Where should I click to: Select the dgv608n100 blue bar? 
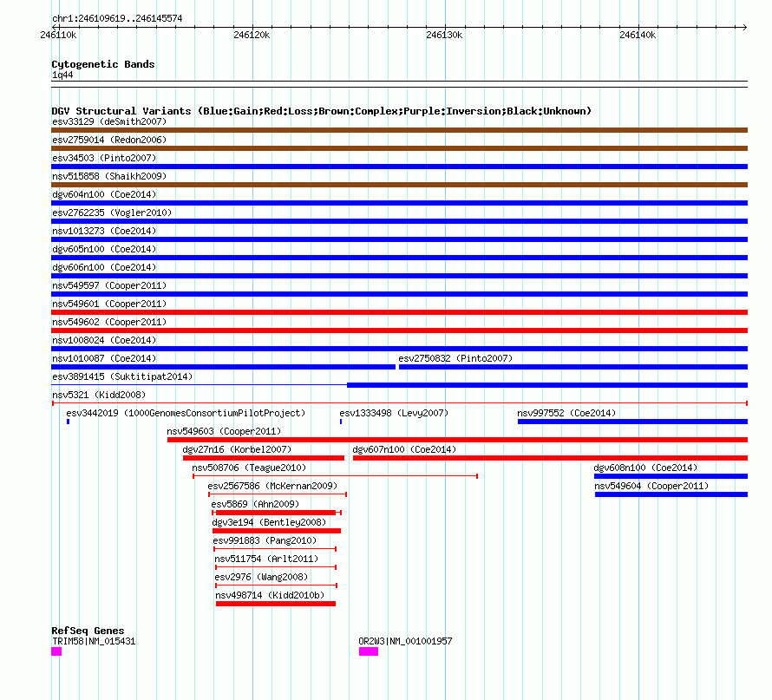pyautogui.click(x=671, y=476)
